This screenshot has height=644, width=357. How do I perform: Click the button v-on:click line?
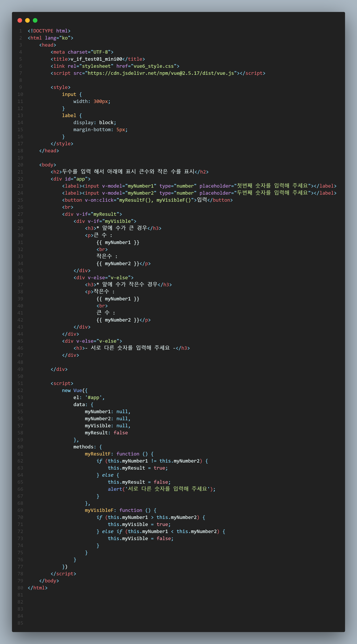coord(147,200)
